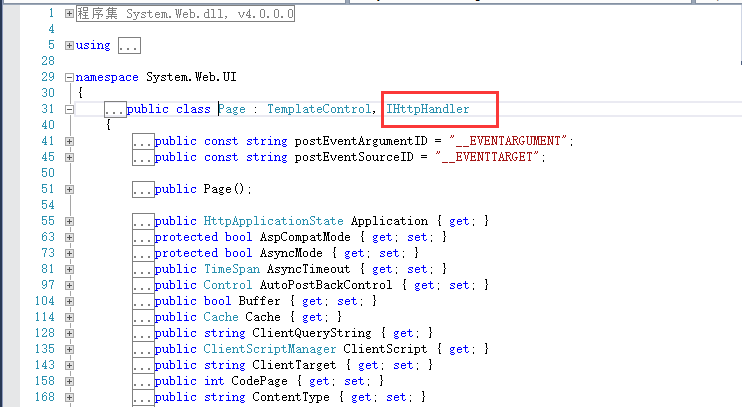Click the Control type on AutoPostBackControl line
The image size is (742, 407).
228,285
